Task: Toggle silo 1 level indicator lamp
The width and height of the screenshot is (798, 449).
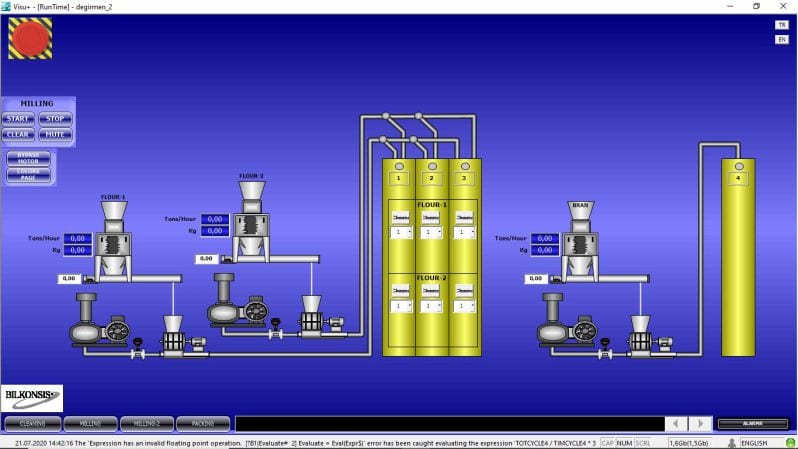Action: click(400, 166)
